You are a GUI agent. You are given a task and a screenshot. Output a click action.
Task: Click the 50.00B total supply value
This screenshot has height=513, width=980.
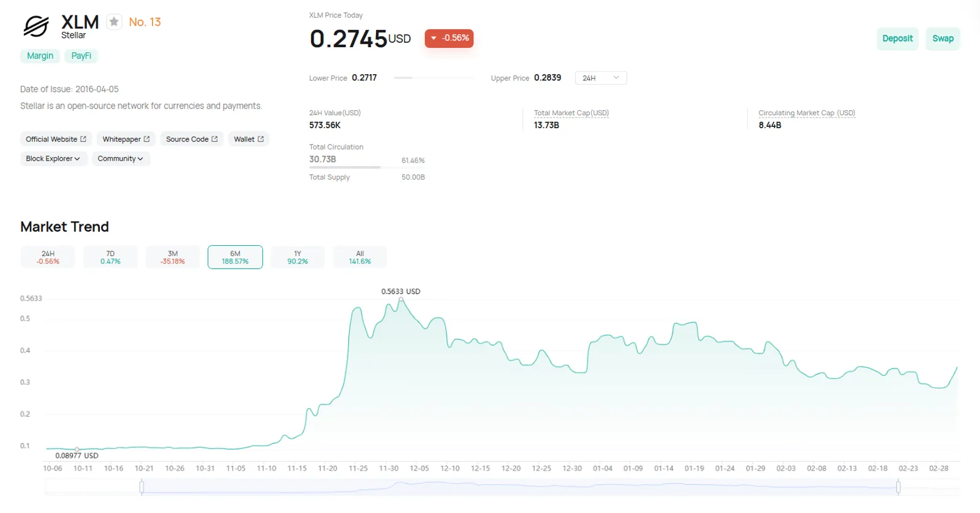(413, 177)
